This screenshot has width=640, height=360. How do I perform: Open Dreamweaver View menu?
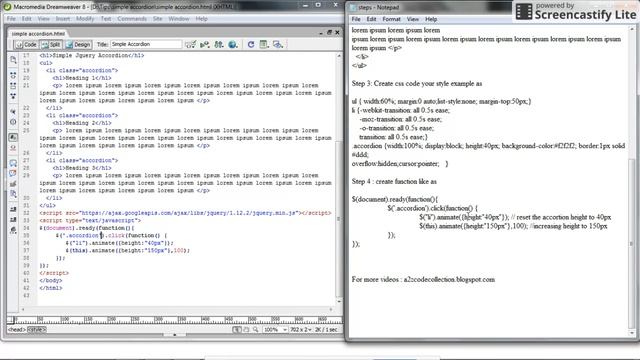coord(44,19)
